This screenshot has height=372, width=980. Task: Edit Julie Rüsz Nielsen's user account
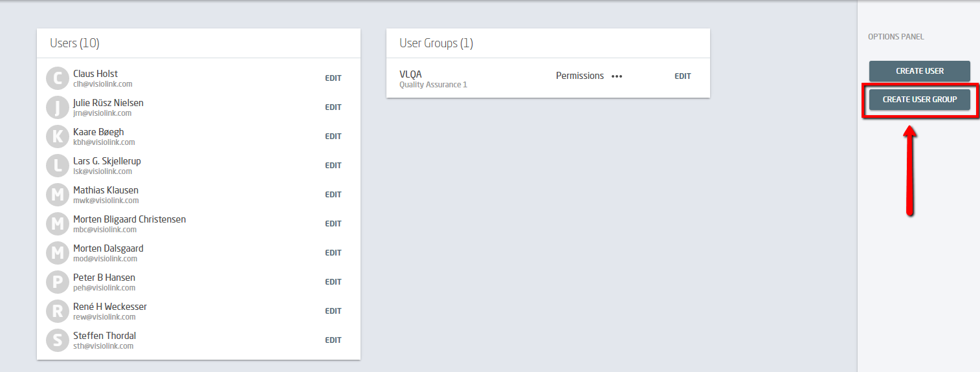point(333,107)
